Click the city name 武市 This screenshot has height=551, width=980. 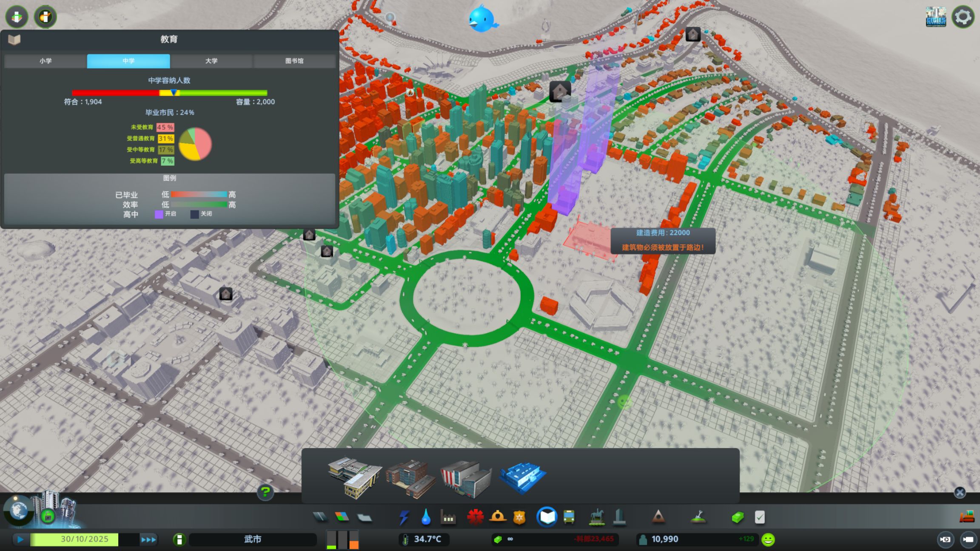tap(253, 539)
